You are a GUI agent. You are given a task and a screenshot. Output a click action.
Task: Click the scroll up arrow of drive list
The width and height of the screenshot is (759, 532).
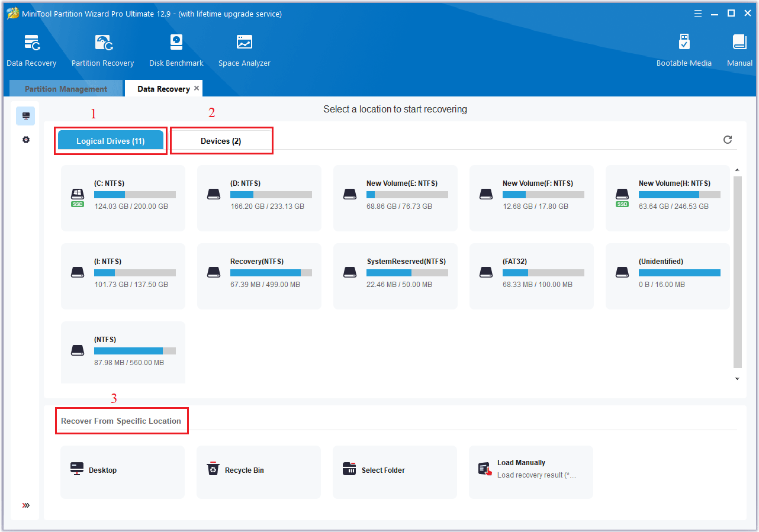[x=737, y=170]
